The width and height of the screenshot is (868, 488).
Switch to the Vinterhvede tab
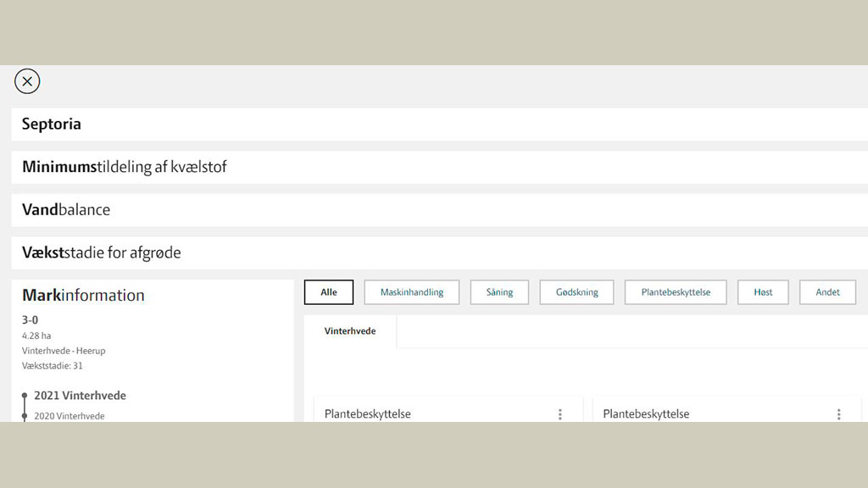(350, 331)
